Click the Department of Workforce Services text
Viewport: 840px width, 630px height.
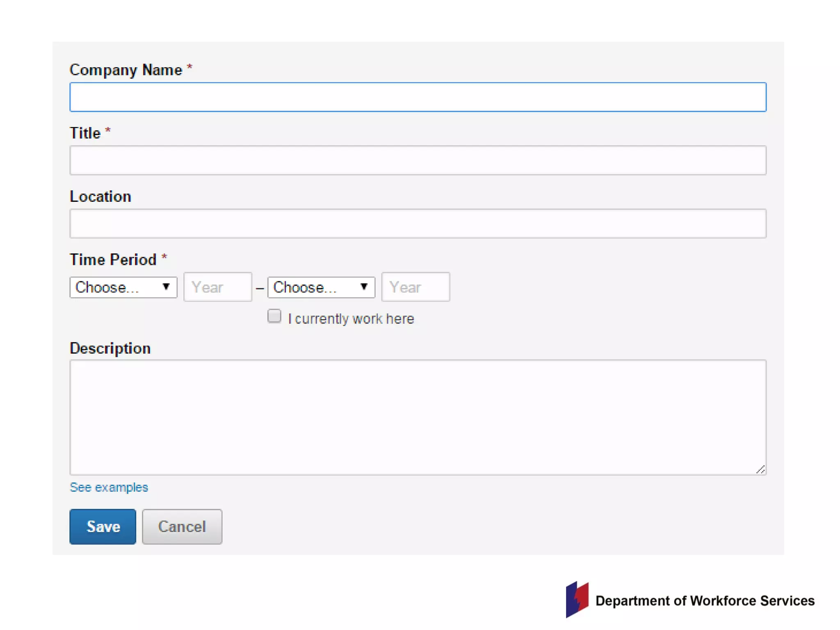tap(705, 601)
